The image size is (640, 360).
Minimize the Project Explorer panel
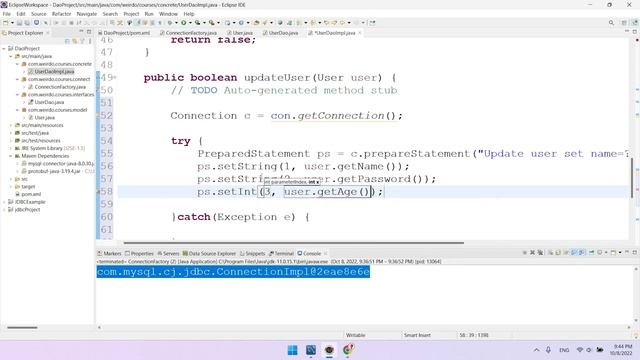click(x=81, y=32)
